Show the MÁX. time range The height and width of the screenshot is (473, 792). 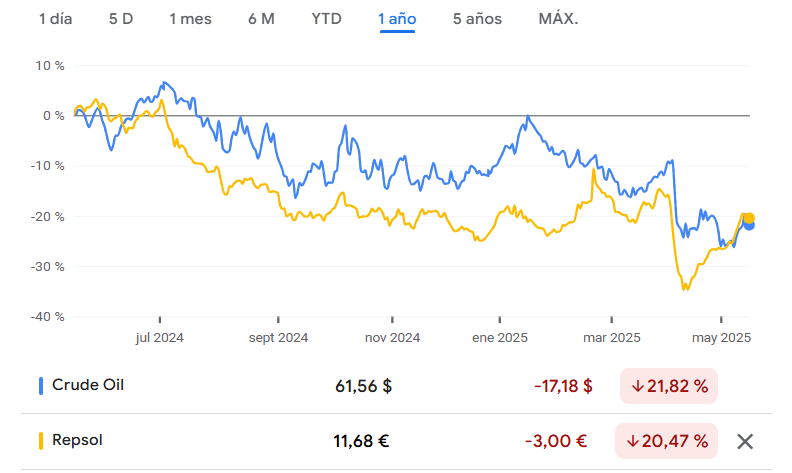[x=558, y=19]
